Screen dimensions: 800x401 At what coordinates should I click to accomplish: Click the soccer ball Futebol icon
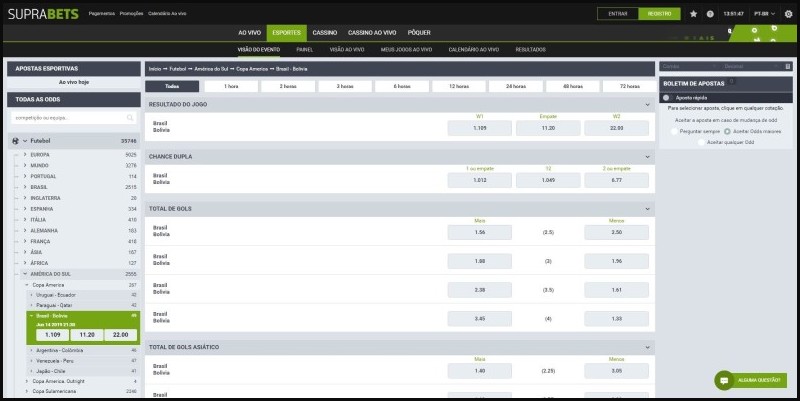pyautogui.click(x=15, y=141)
